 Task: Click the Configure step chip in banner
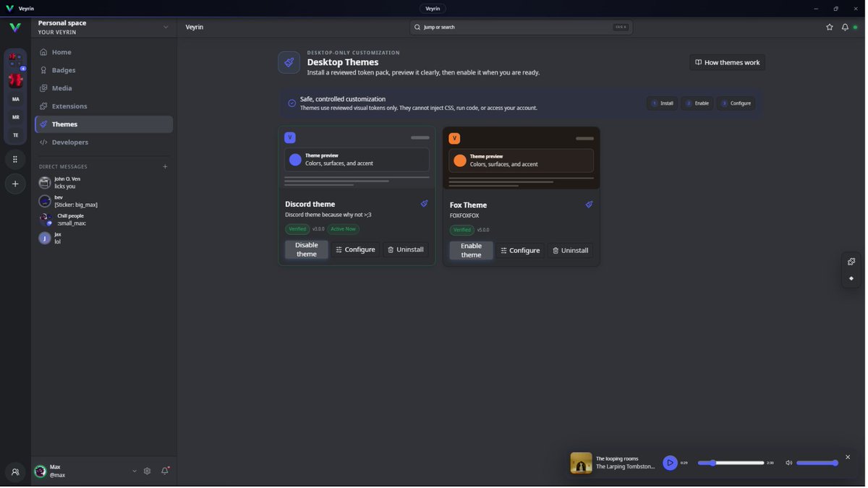(x=736, y=103)
